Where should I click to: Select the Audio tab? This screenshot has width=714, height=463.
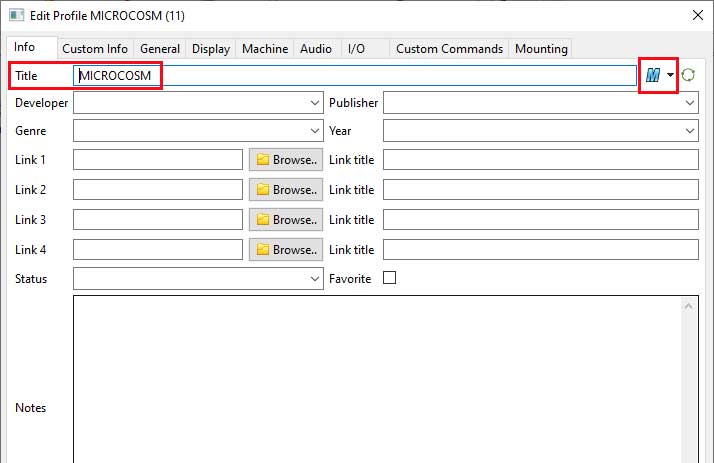click(316, 49)
